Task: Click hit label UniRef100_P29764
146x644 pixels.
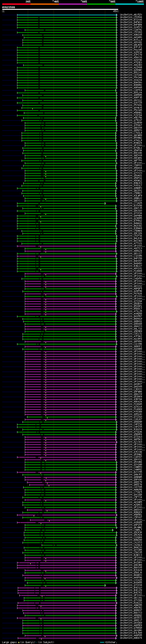Action: (131, 115)
